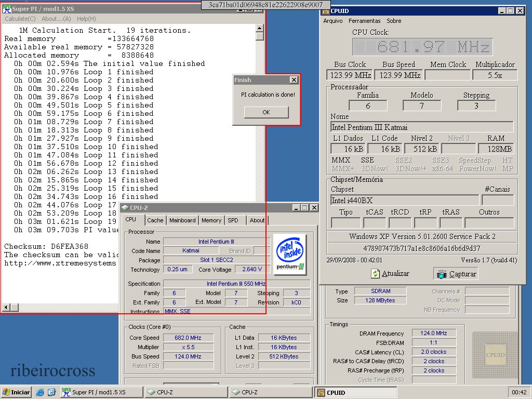The image size is (532, 399).
Task: Switch to the About tab in CPU-Z
Action: (257, 220)
